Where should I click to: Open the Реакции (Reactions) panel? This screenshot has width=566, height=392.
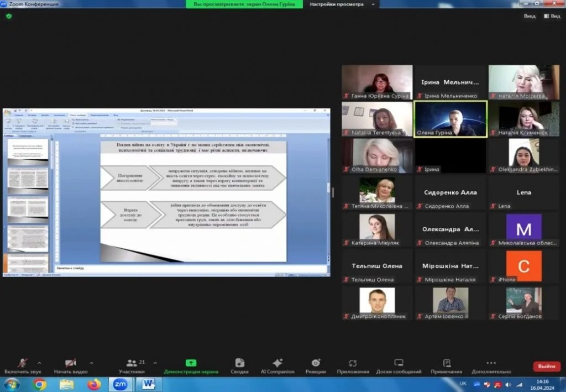tap(316, 363)
